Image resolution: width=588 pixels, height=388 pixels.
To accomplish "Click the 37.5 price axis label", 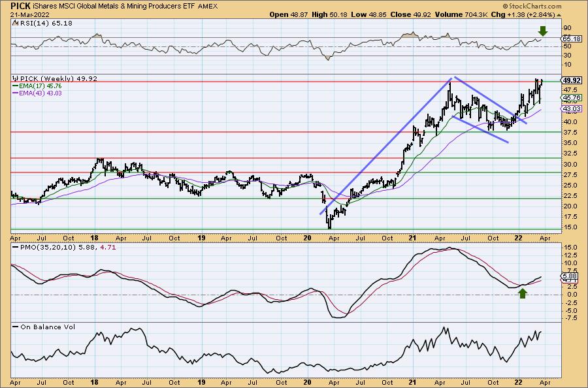I will pos(570,133).
